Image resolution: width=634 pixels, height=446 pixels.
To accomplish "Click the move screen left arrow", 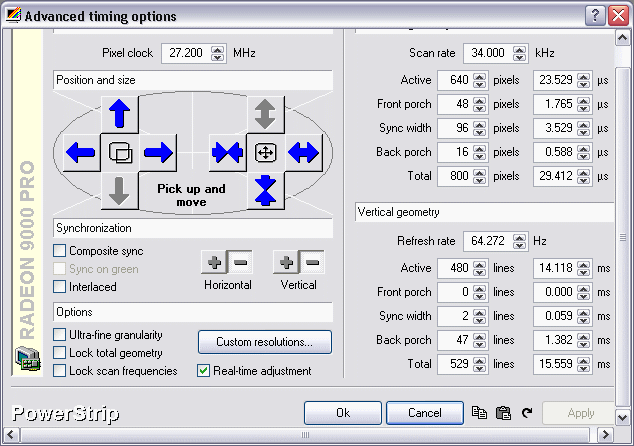I will (x=80, y=153).
